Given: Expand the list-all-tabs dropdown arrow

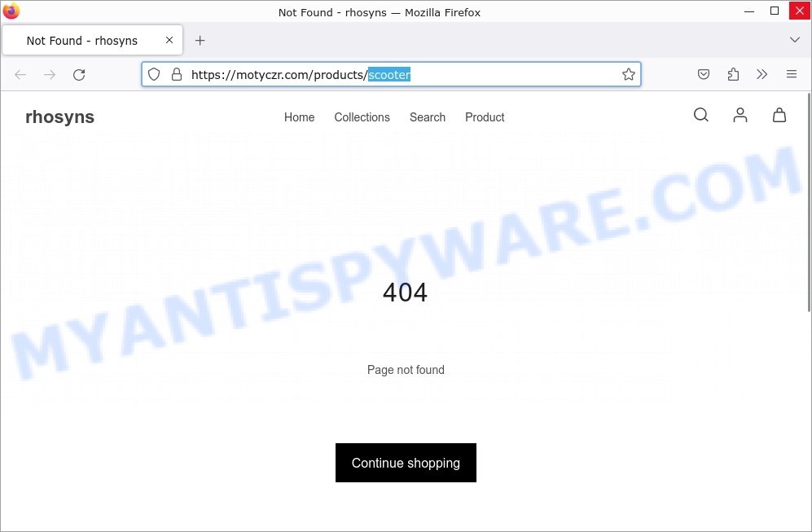Looking at the screenshot, I should click(794, 40).
